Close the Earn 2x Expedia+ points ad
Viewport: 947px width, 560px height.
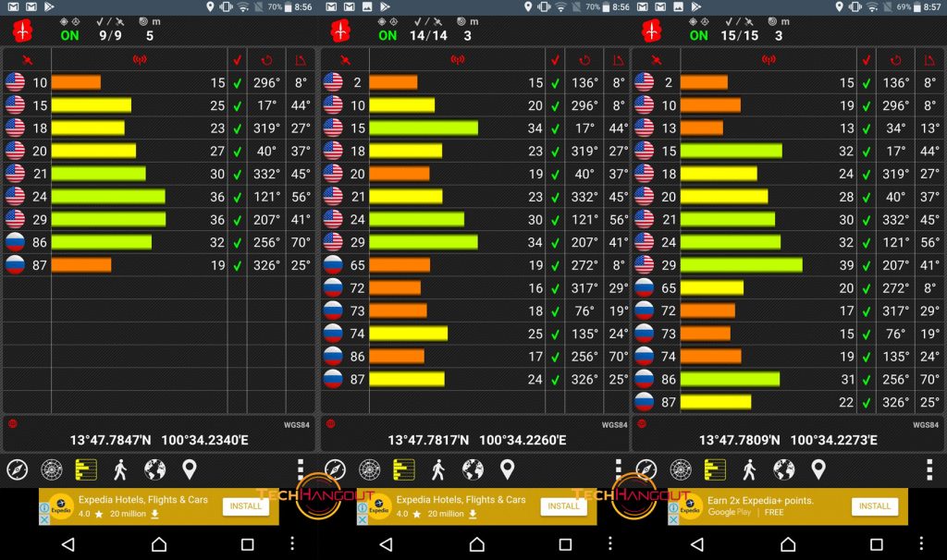click(673, 519)
